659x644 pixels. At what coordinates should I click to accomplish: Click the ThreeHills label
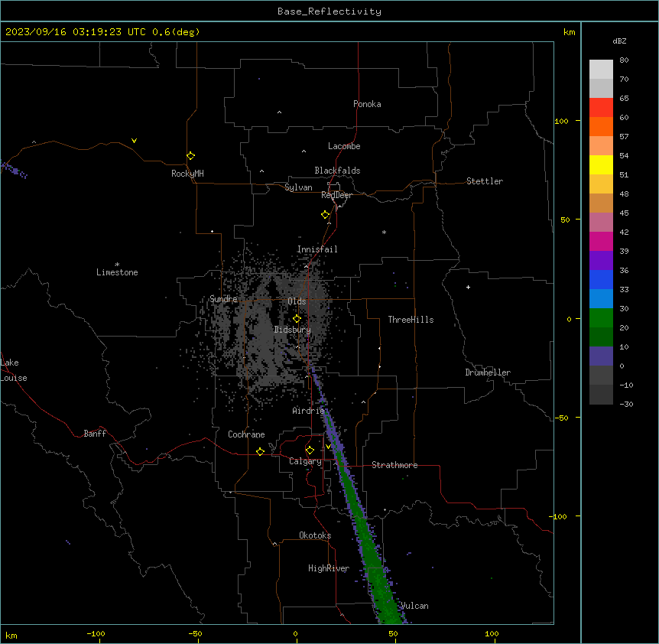pos(411,320)
